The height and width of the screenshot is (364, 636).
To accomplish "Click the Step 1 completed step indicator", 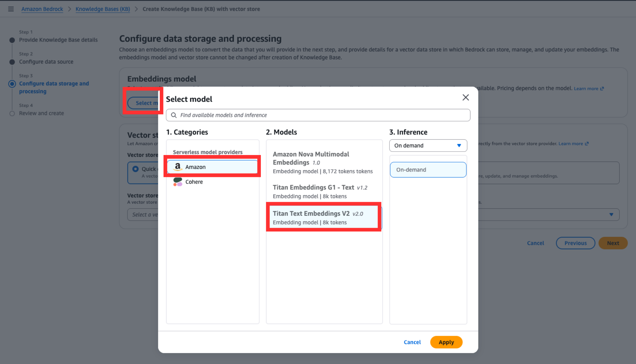I will point(12,40).
